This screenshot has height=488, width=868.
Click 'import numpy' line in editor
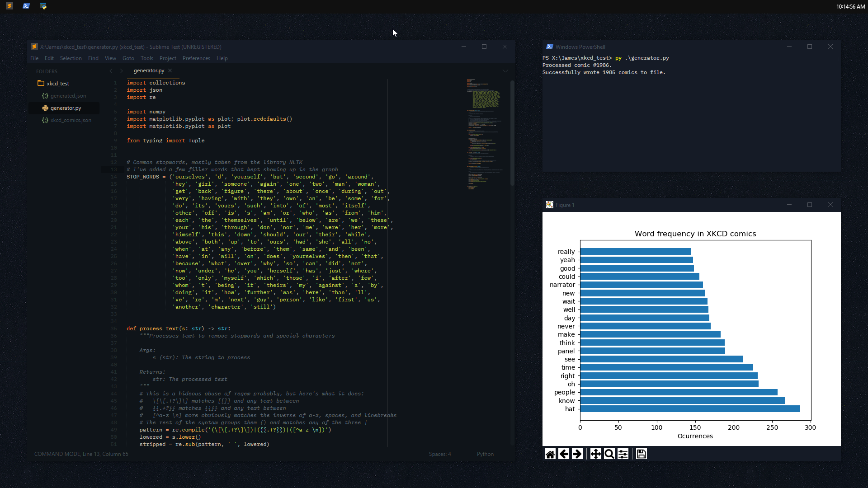[x=146, y=112]
